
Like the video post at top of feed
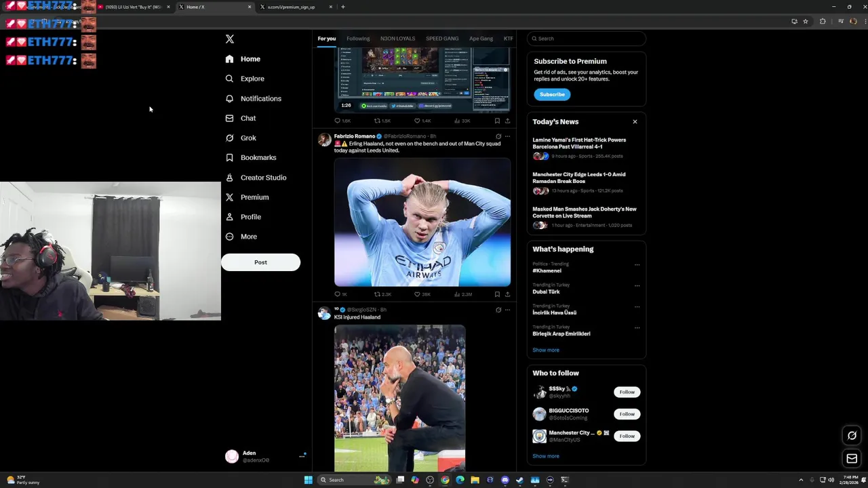click(x=422, y=121)
